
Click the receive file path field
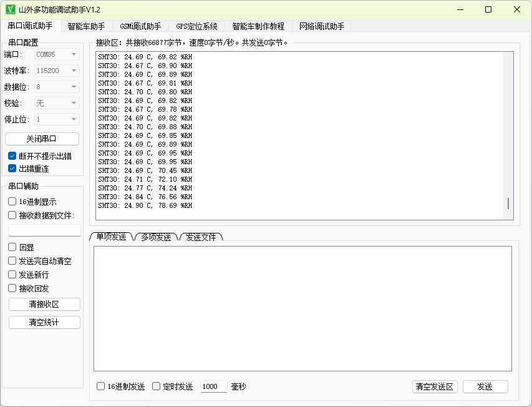44,230
